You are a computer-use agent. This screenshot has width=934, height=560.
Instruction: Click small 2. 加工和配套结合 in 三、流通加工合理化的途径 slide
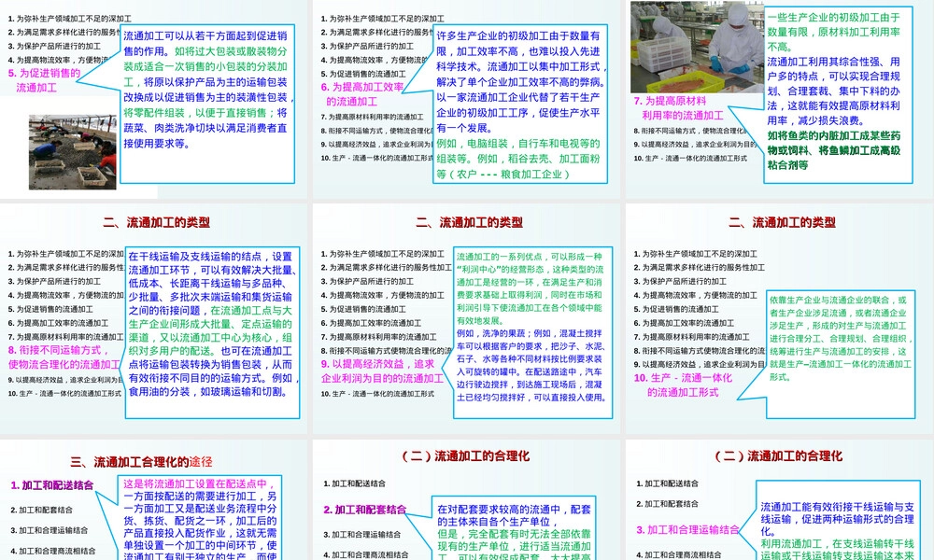tap(42, 510)
